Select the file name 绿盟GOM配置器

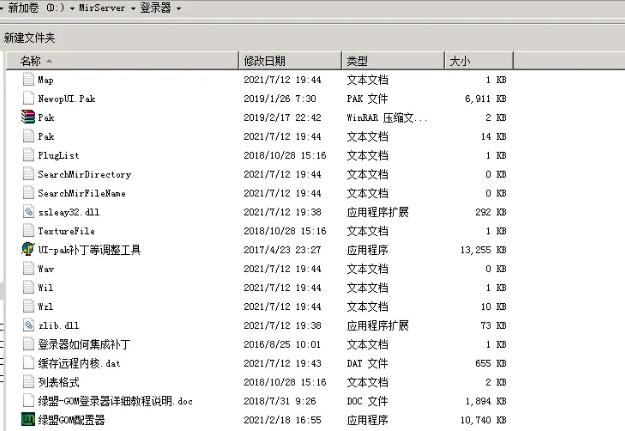[71, 420]
